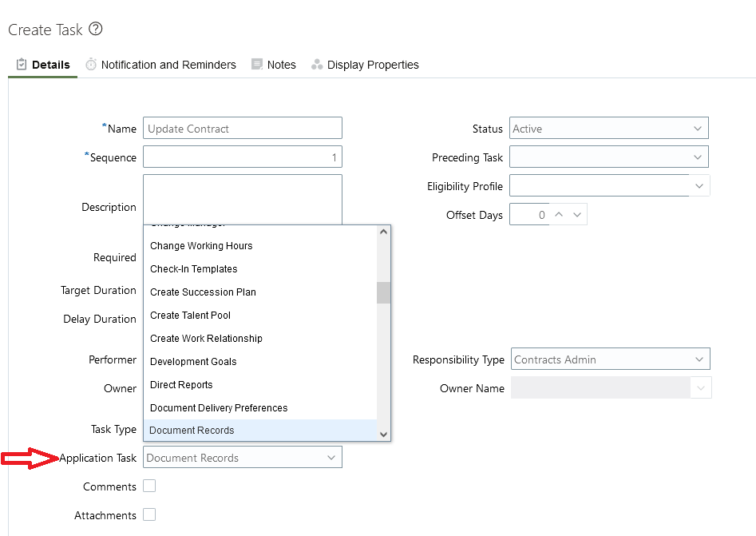Click the clock icon on Notification and Reminders tab
Image resolution: width=756 pixels, height=536 pixels.
(x=91, y=65)
